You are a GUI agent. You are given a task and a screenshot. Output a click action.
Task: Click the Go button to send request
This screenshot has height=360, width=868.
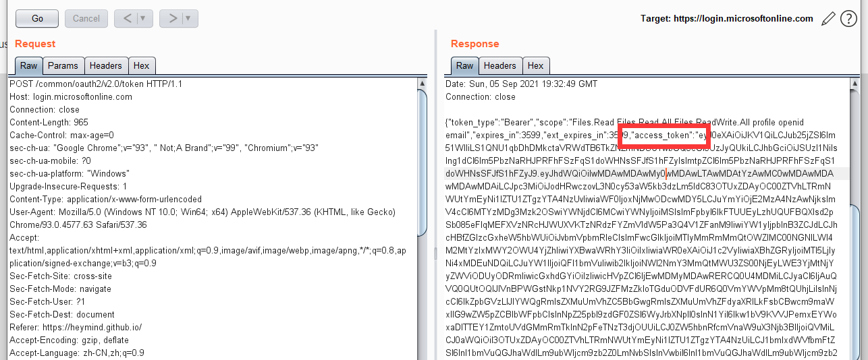click(x=37, y=18)
